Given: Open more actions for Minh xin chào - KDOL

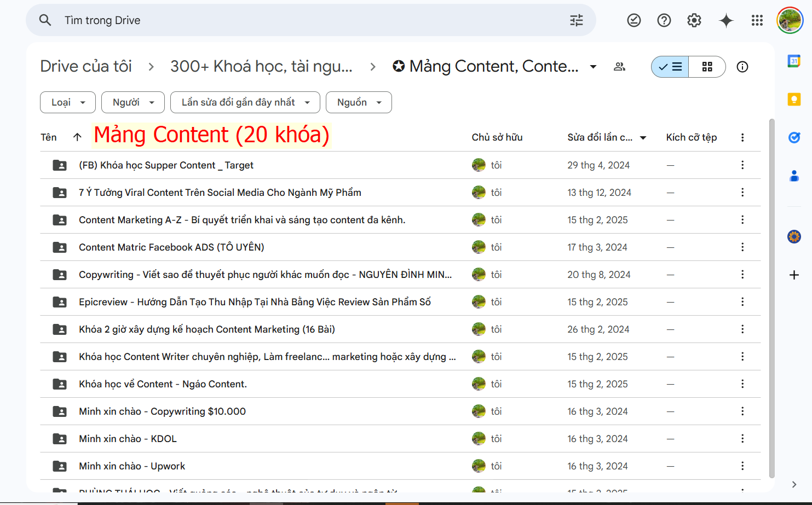Looking at the screenshot, I should coord(742,438).
